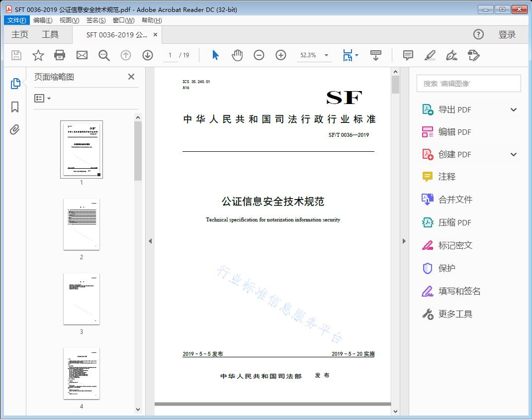
Task: Select the Hand tool in the toolbar
Action: click(237, 55)
